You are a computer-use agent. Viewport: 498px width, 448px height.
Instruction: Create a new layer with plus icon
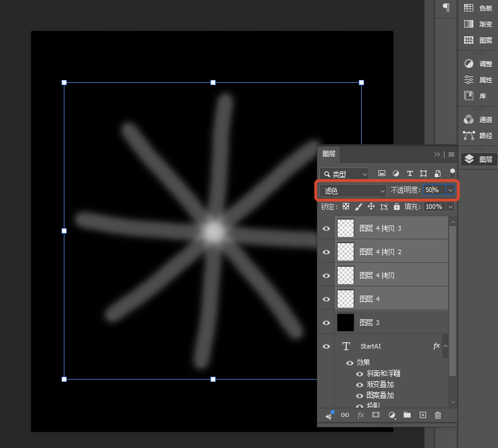(423, 415)
